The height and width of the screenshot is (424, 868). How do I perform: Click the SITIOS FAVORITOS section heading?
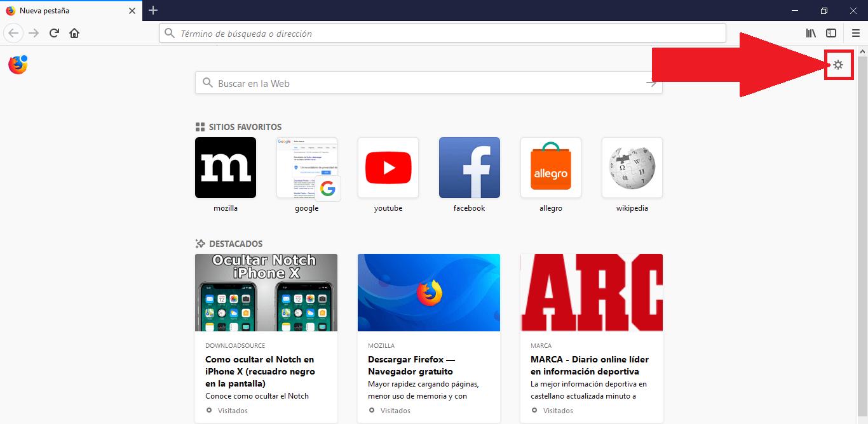click(x=245, y=127)
